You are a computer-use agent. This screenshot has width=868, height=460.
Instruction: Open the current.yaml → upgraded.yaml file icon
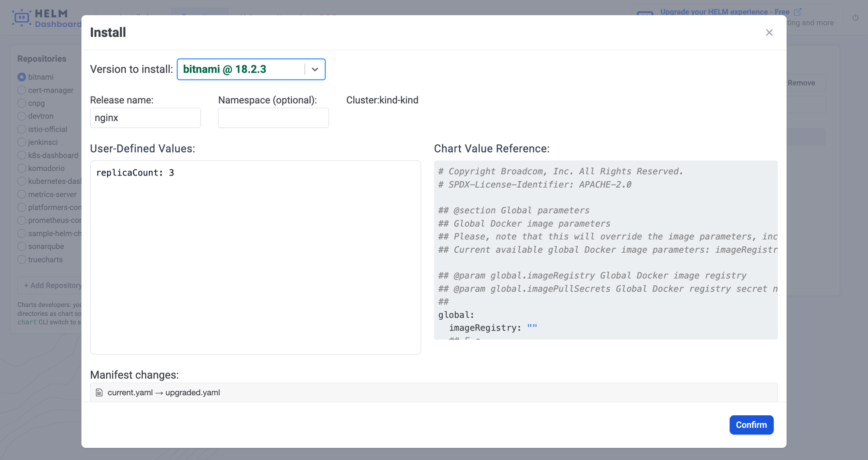pos(99,393)
